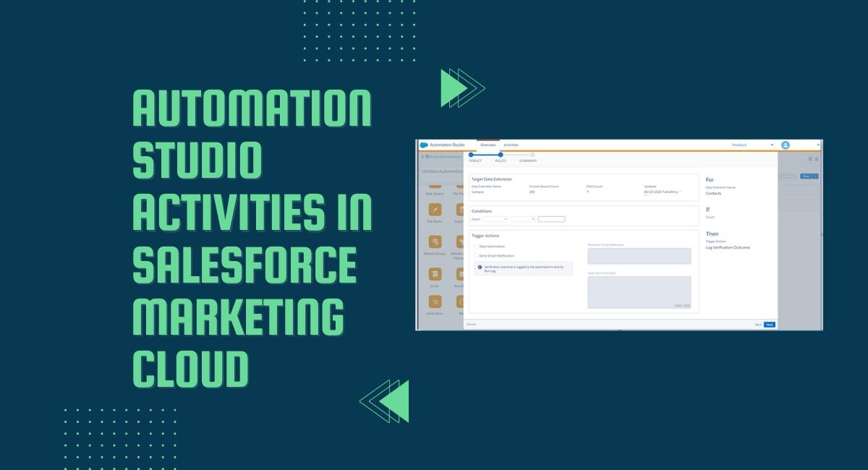Select the File Drop activity icon
This screenshot has width=868, height=470.
pos(435,209)
